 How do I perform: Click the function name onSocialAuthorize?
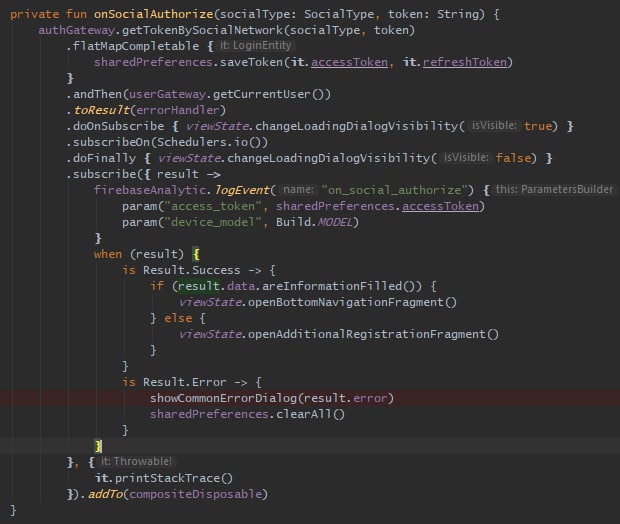click(x=153, y=14)
